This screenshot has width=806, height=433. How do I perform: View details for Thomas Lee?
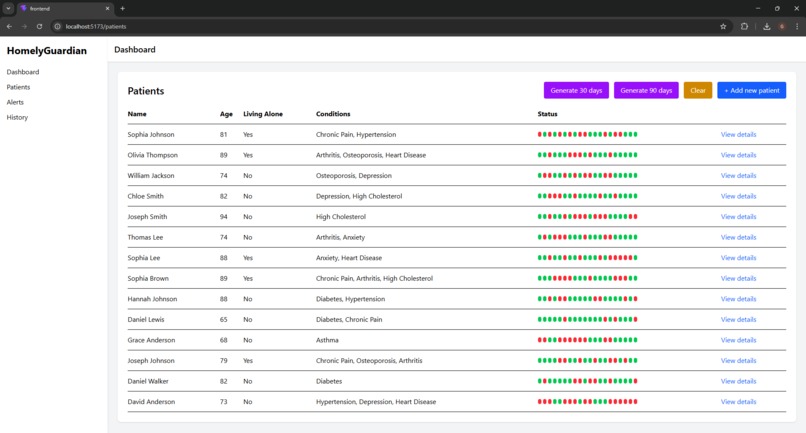(738, 237)
